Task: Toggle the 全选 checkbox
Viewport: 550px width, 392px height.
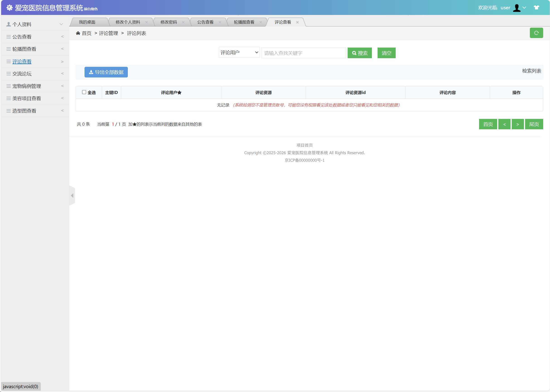Action: [x=84, y=92]
